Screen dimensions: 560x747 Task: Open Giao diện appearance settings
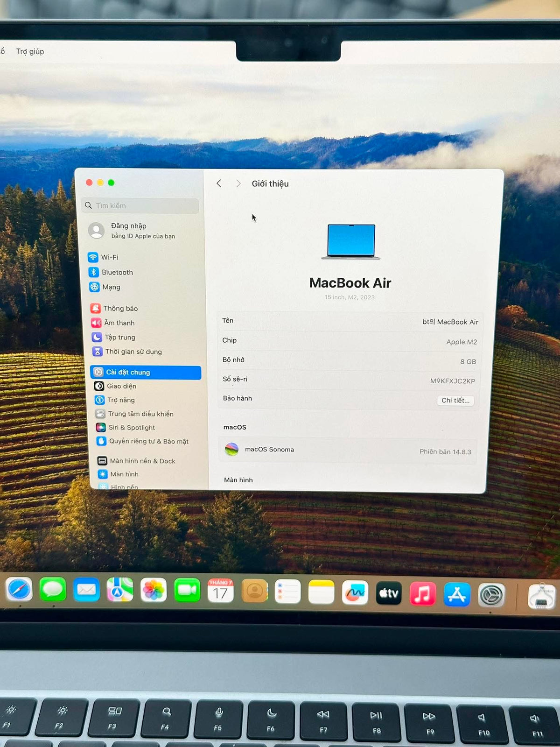coord(115,386)
